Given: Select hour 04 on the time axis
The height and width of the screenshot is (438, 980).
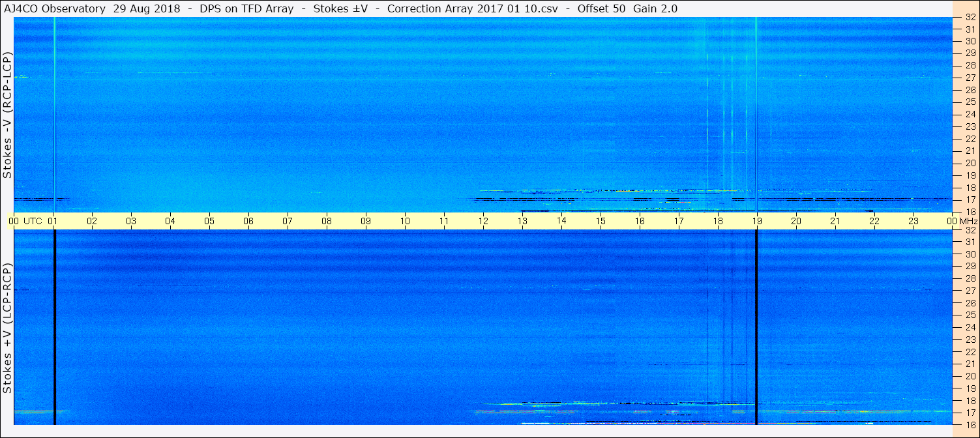Looking at the screenshot, I should 170,221.
